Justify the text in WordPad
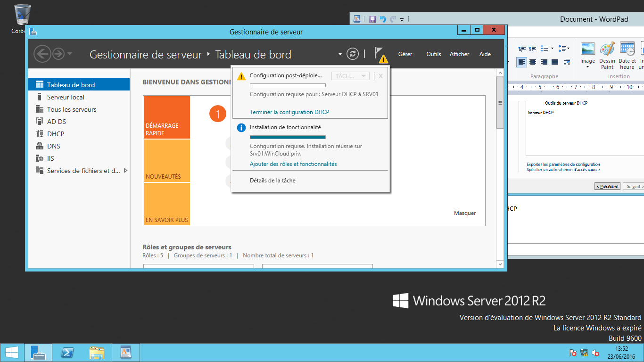Image resolution: width=644 pixels, height=362 pixels. pyautogui.click(x=555, y=62)
